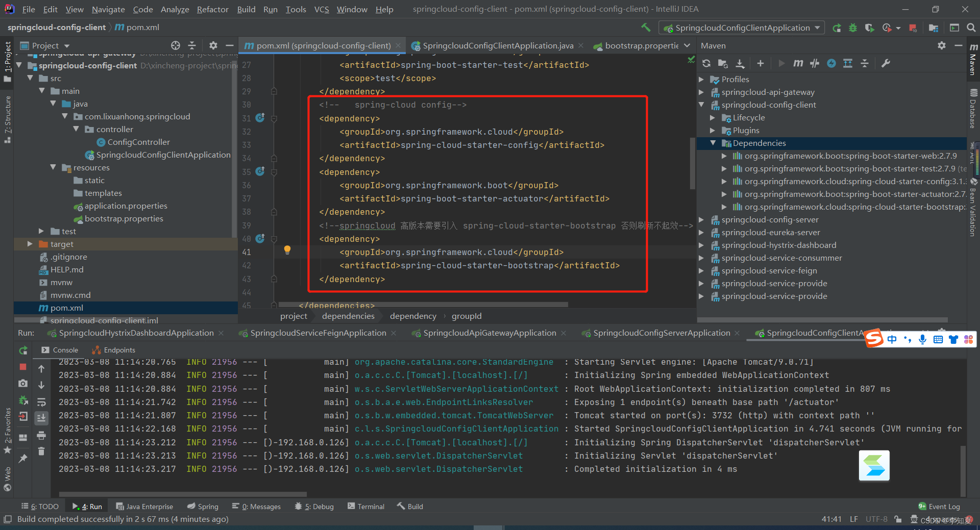
Task: Toggle soft-wrap in the console
Action: pos(41,402)
